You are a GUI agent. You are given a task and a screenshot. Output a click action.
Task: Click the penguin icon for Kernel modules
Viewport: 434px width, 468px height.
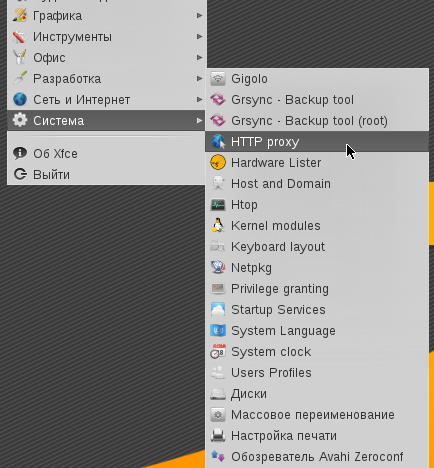click(x=218, y=226)
